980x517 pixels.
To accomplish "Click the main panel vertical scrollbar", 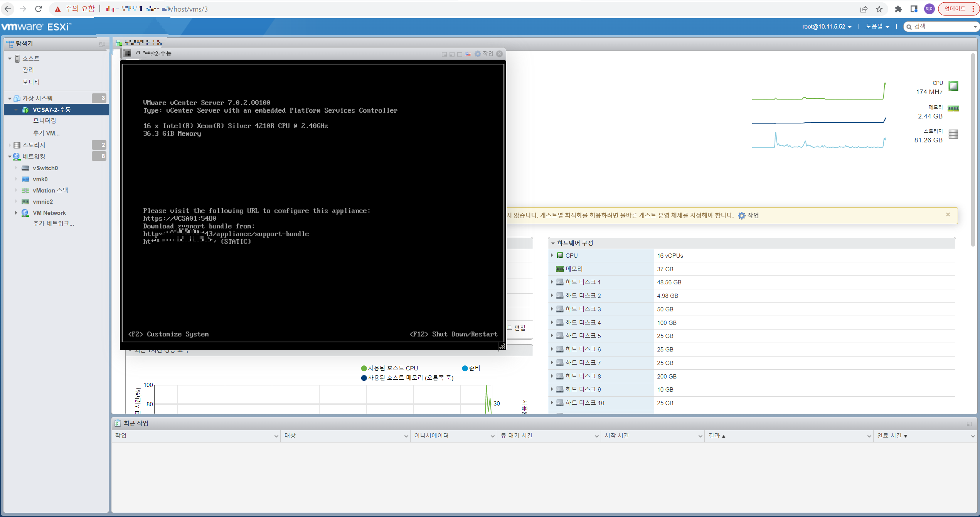I will [x=973, y=150].
